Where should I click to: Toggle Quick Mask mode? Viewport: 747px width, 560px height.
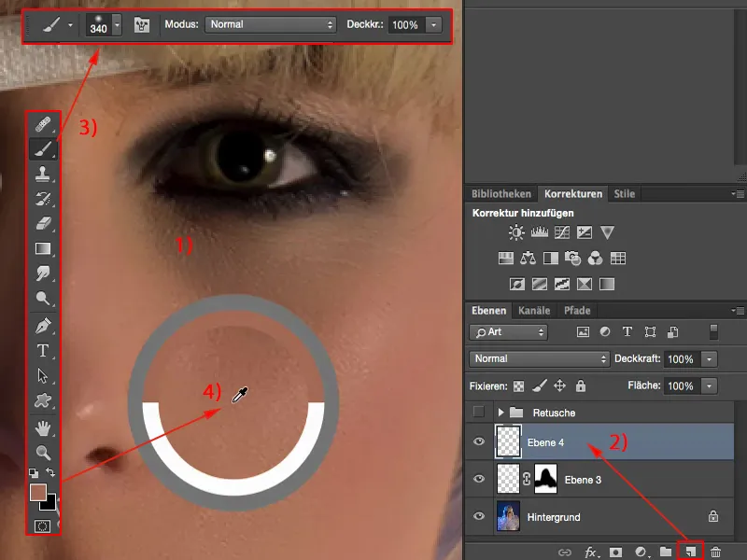42,526
